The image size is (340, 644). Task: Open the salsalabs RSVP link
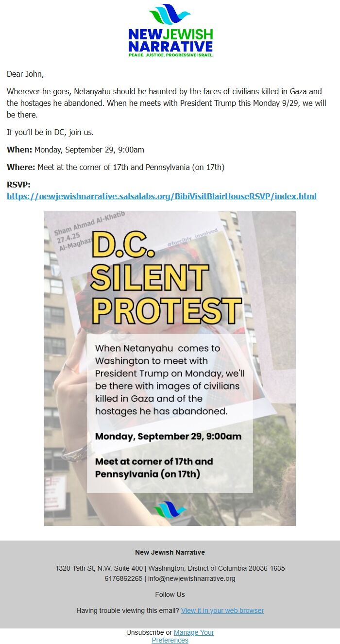pyautogui.click(x=162, y=196)
